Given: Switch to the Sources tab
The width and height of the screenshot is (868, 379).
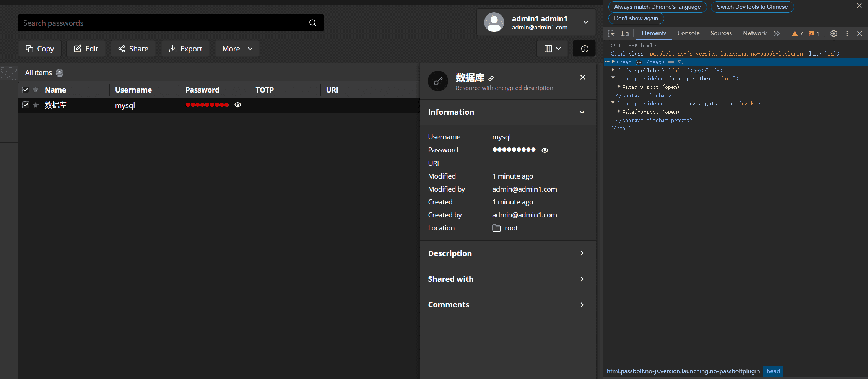Looking at the screenshot, I should 721,33.
